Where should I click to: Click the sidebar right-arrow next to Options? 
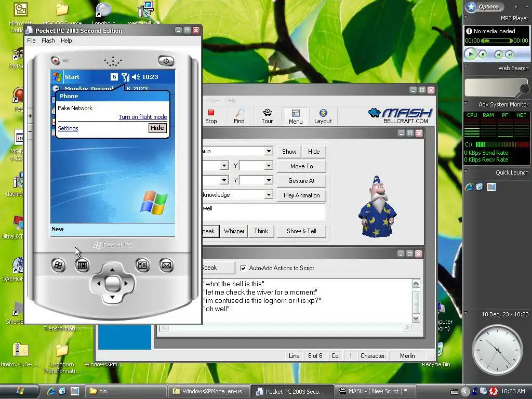(x=516, y=6)
